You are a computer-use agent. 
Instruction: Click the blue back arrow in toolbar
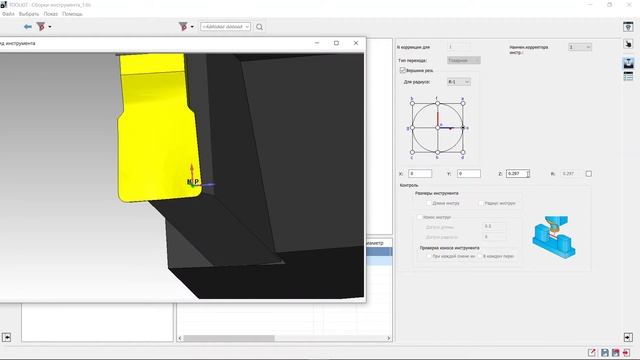point(28,27)
